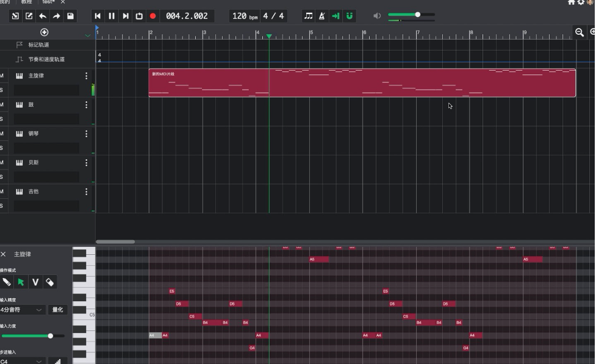Screen dimensions: 596x364
Task: Open the C4 step input dropdown
Action: pos(22,361)
